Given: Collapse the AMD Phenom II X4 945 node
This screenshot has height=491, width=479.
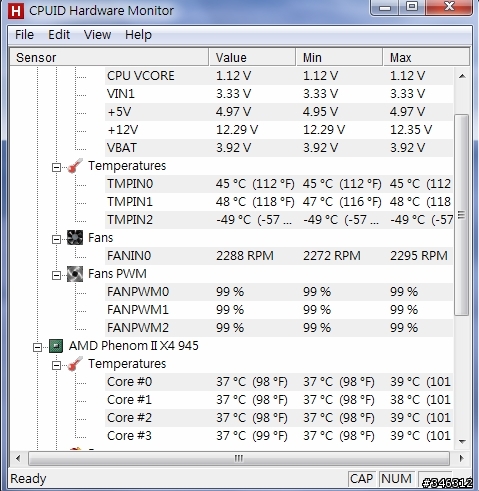Looking at the screenshot, I should (x=37, y=347).
